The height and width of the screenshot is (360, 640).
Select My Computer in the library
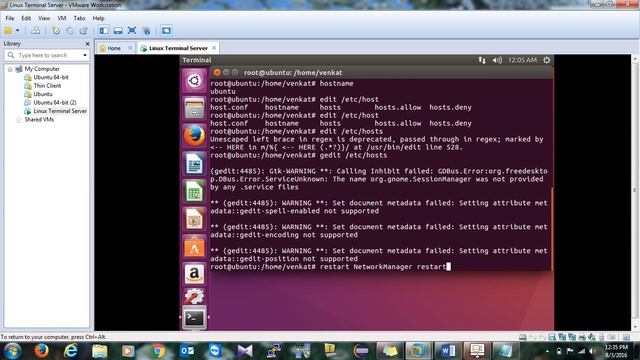coord(42,69)
